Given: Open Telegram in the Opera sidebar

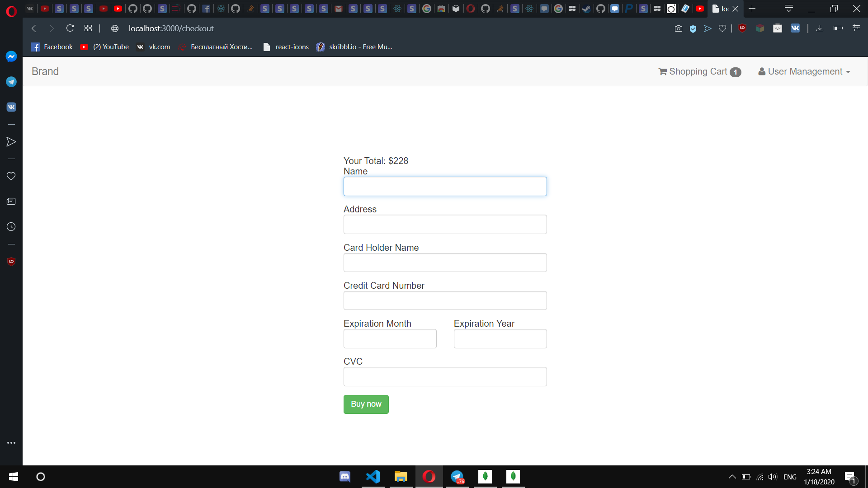Looking at the screenshot, I should [11, 82].
